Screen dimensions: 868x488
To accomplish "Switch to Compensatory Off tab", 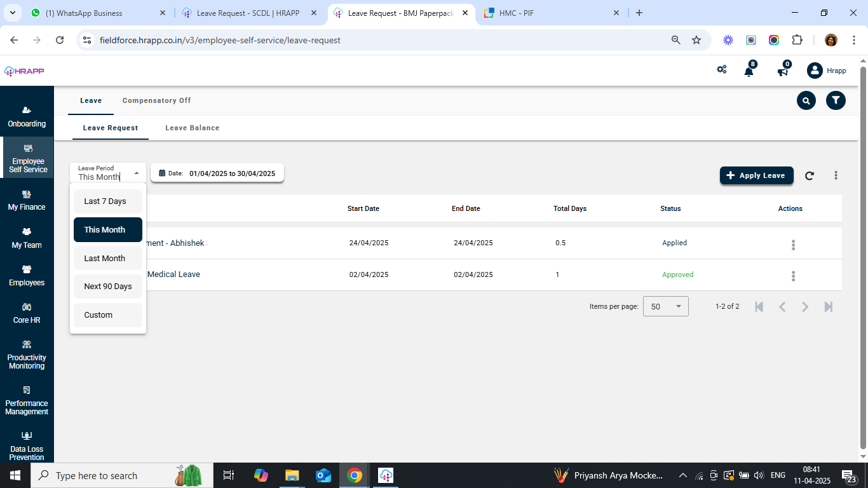I will [156, 100].
